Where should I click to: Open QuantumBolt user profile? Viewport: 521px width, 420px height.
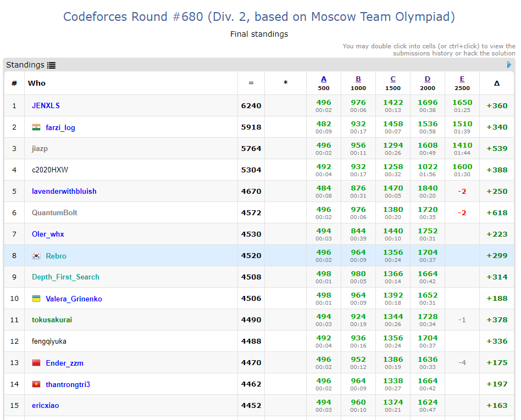(54, 213)
